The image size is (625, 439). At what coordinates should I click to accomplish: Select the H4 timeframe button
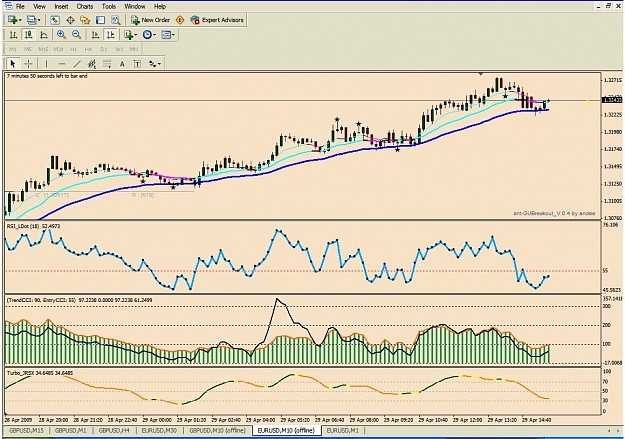click(x=88, y=49)
